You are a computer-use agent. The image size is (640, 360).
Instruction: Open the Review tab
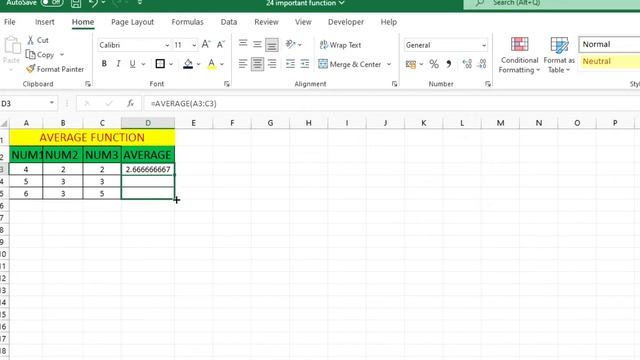[x=266, y=22]
